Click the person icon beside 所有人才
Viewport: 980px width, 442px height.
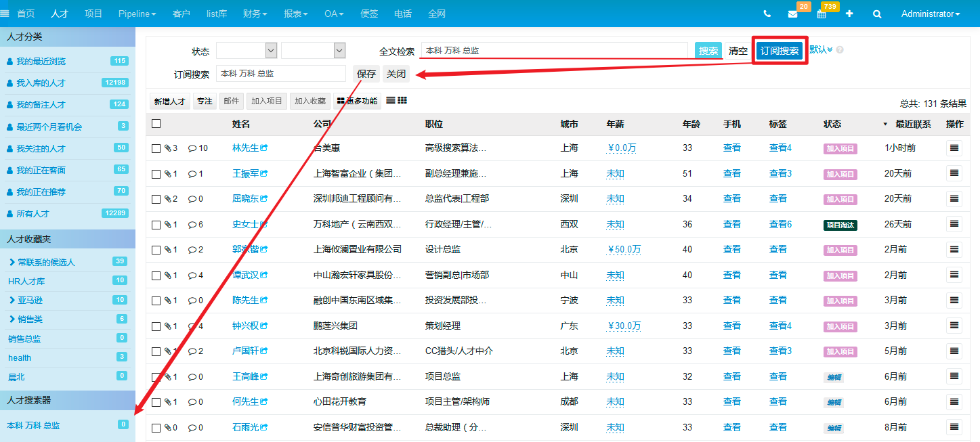9,214
